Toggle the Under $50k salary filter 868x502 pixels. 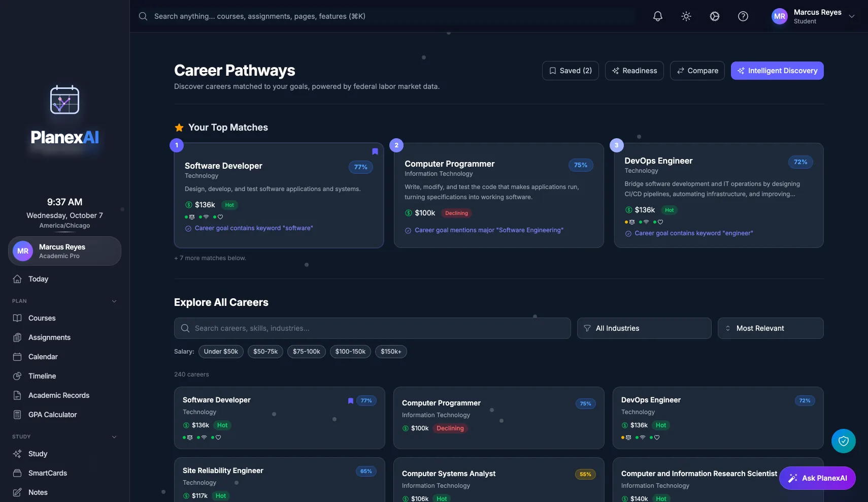coord(221,352)
